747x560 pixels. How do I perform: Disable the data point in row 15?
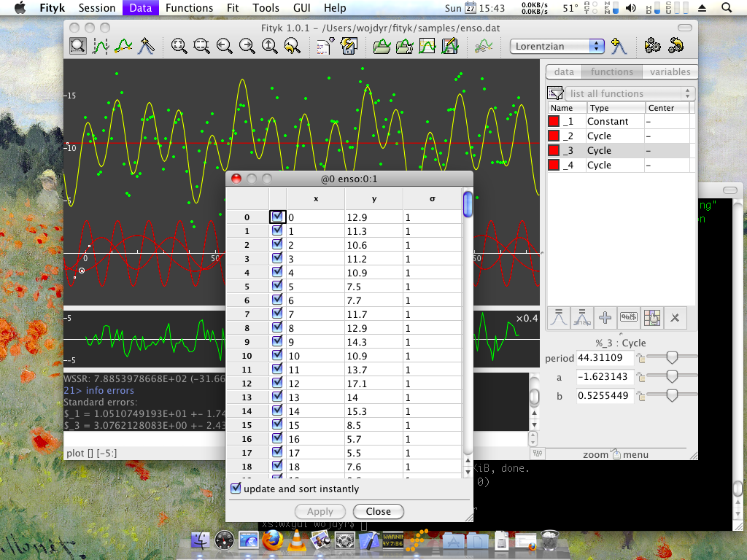click(277, 424)
